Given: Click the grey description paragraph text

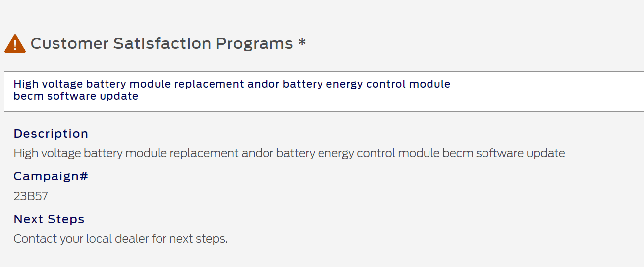Looking at the screenshot, I should pos(289,153).
